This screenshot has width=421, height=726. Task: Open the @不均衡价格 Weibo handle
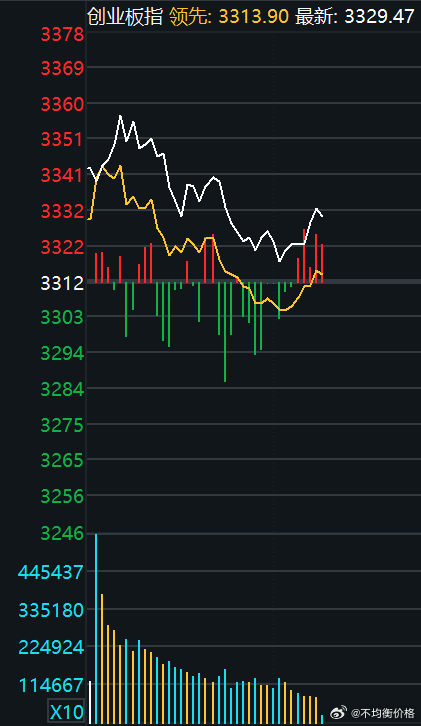point(382,713)
